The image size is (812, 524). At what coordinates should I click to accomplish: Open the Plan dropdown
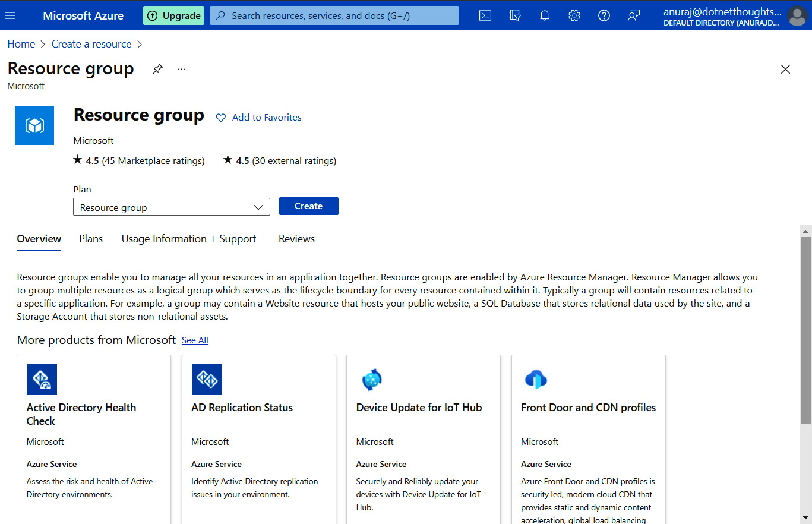coord(172,207)
